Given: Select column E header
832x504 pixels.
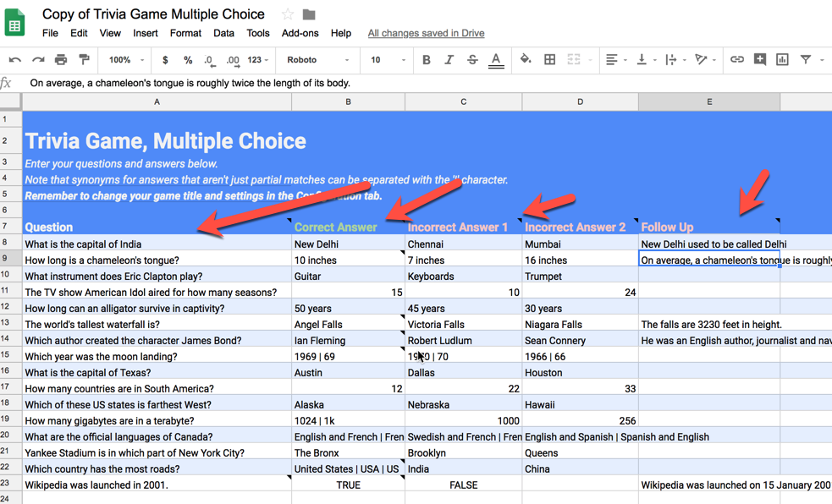Looking at the screenshot, I should point(709,101).
